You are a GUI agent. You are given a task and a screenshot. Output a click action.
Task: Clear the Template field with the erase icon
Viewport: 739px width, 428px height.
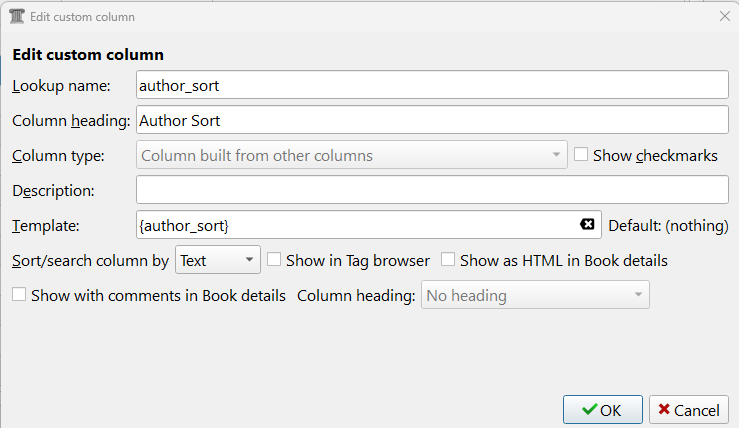[x=587, y=224]
